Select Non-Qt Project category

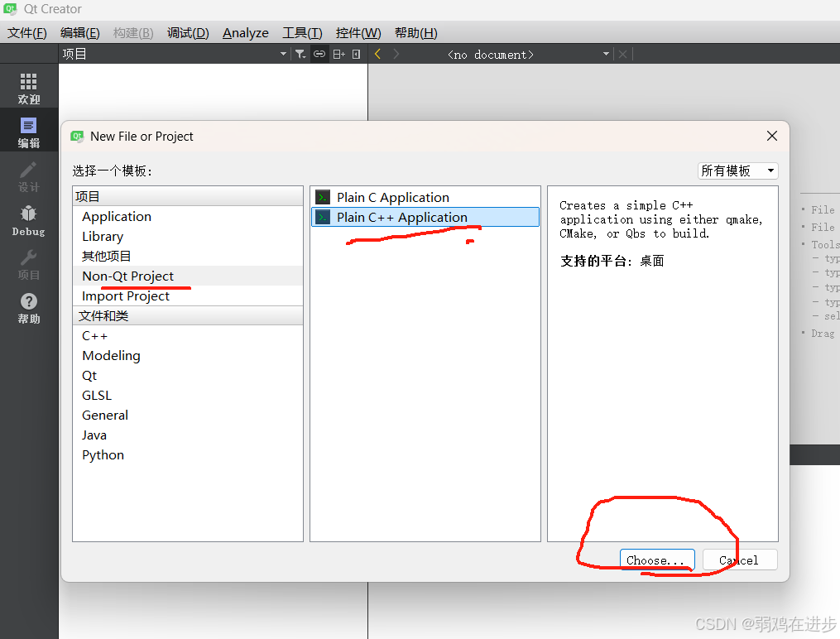pos(188,276)
